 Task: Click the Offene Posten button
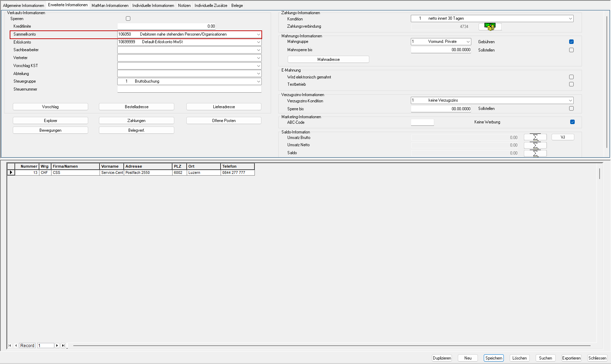224,121
